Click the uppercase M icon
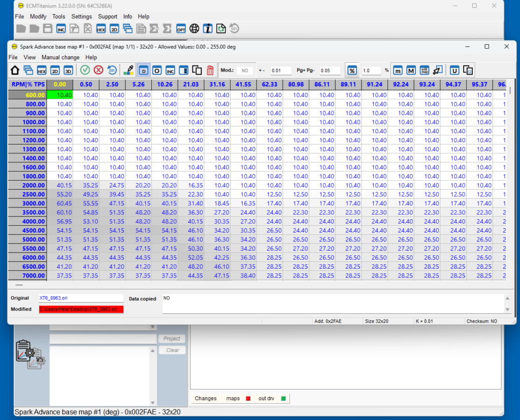The image size is (520, 420). (x=411, y=70)
